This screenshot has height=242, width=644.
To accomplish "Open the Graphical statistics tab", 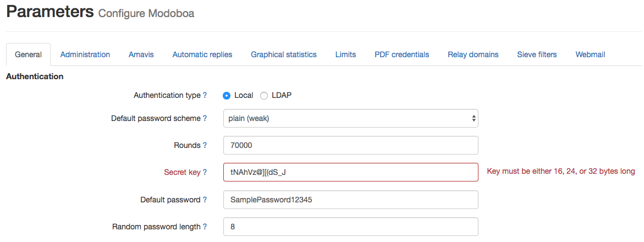I will tap(284, 54).
